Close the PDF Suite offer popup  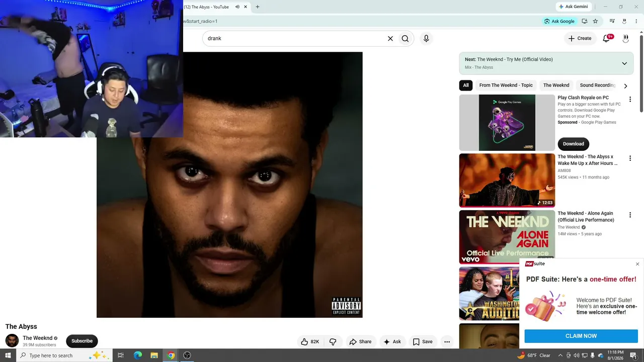point(637,264)
